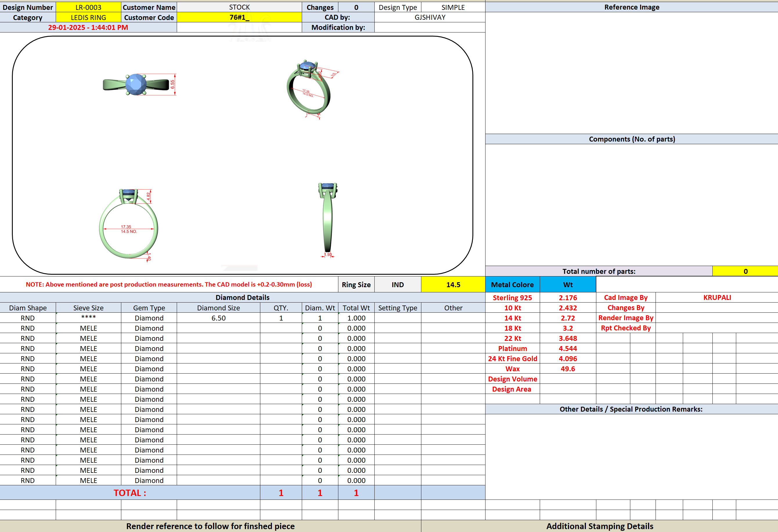Click the Ring Size value 14.5
This screenshot has width=778, height=532.
tap(453, 285)
